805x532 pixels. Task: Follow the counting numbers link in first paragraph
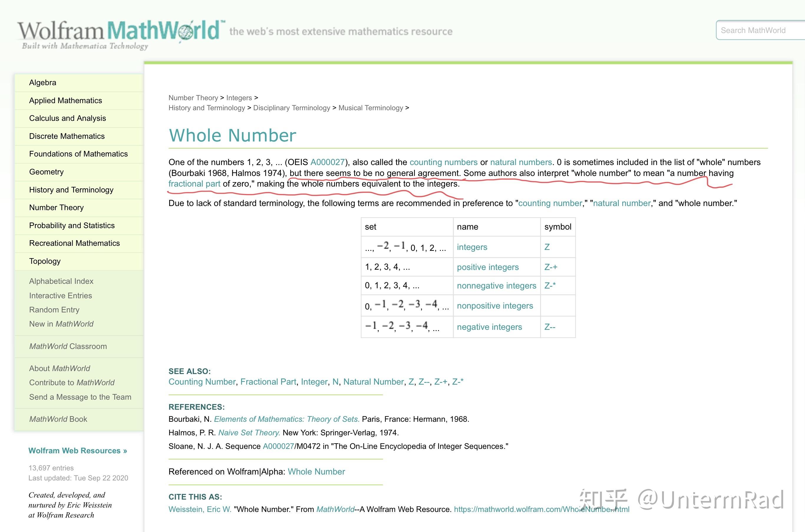click(443, 162)
